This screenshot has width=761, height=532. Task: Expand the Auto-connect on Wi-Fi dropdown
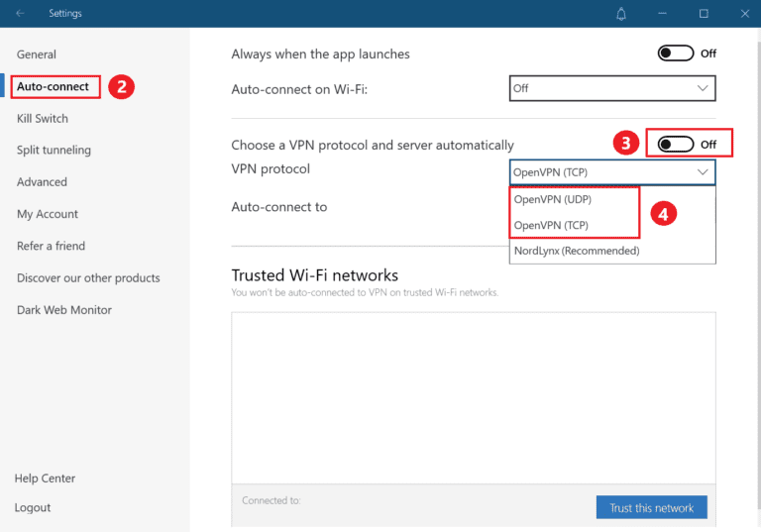(612, 88)
